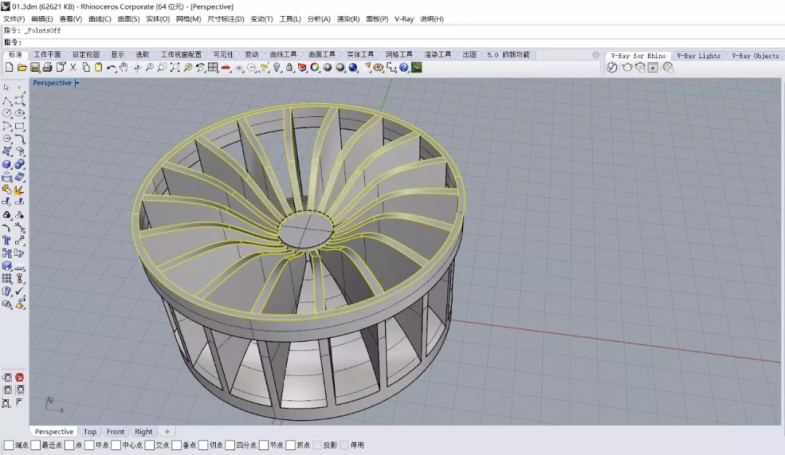This screenshot has width=785, height=455.
Task: Switch to the V-Ray Lights tab
Action: click(x=697, y=55)
